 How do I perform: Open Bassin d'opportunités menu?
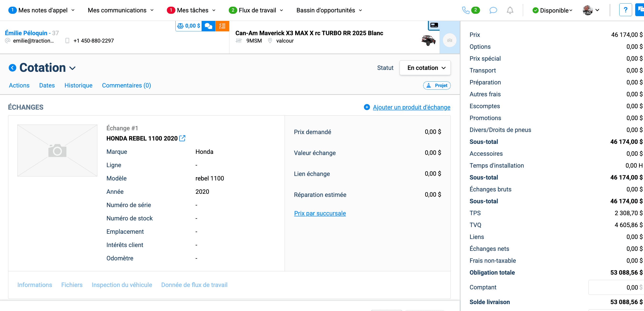coord(329,10)
